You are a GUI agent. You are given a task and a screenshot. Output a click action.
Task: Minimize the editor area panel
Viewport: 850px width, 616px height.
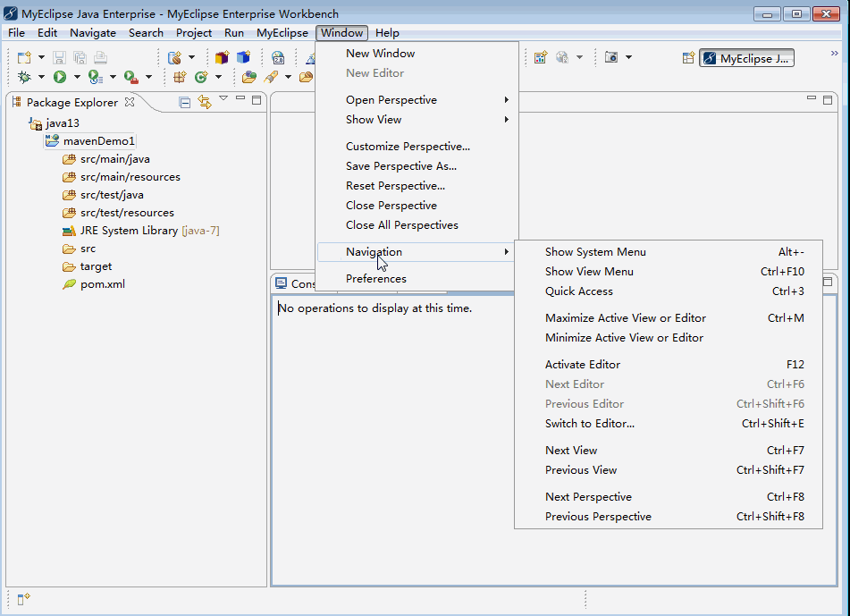coord(812,98)
